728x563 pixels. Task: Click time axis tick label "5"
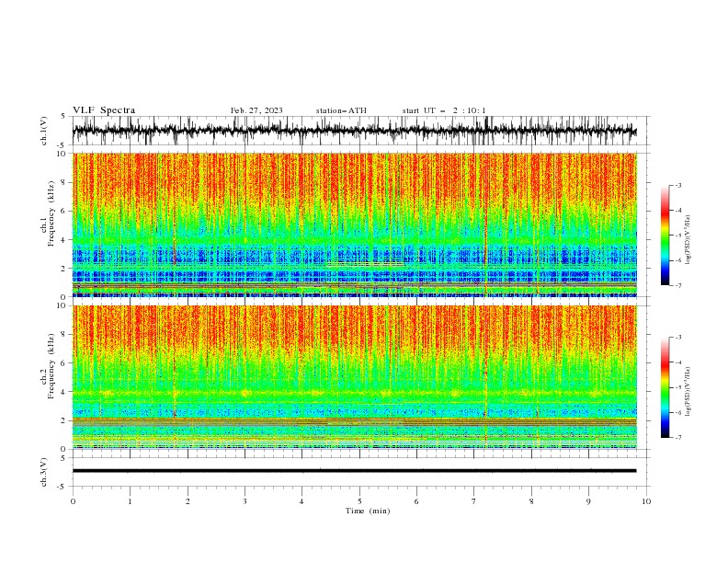click(359, 501)
